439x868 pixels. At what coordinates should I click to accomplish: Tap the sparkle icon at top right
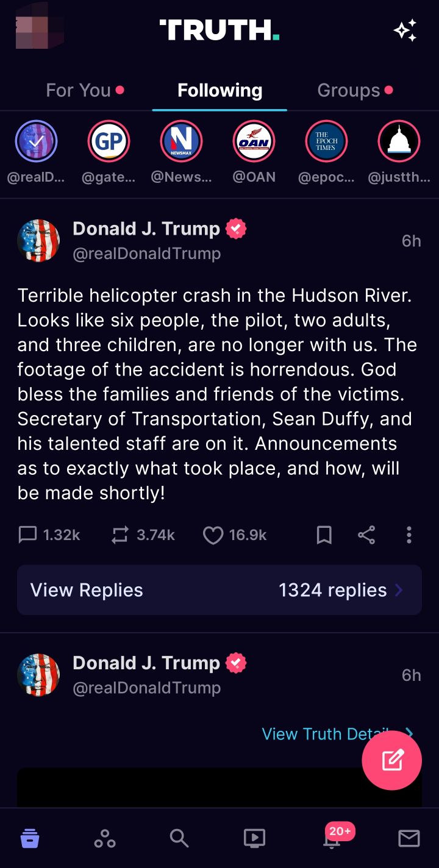coord(405,30)
